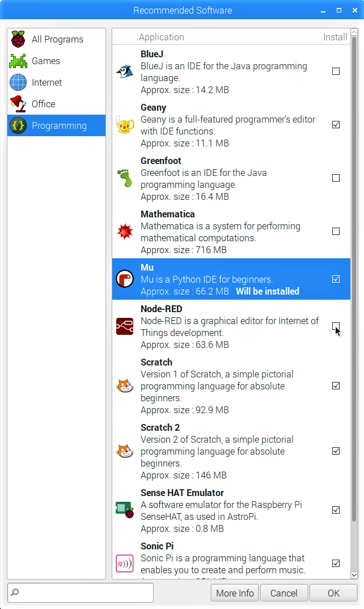Check the BlueJ install checkbox

[x=336, y=72]
